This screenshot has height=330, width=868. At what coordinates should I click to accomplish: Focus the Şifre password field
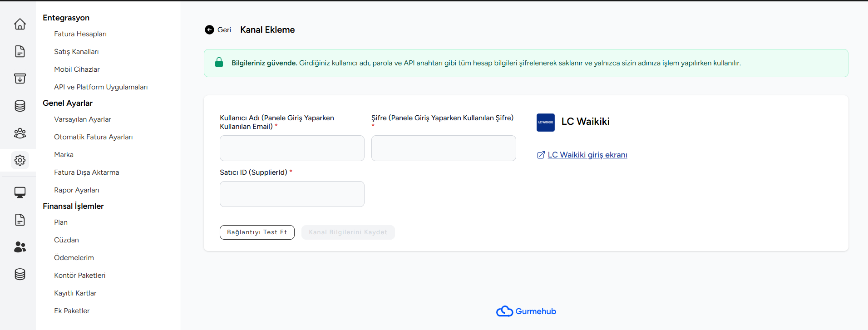444,148
